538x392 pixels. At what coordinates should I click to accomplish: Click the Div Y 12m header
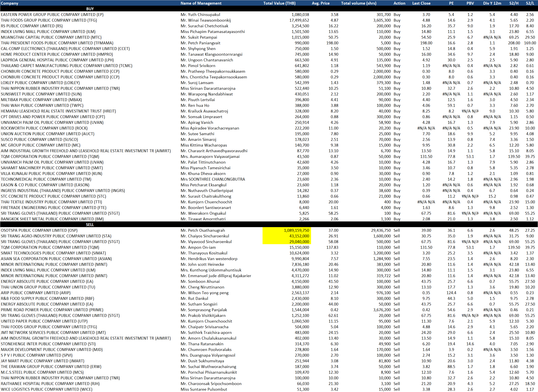[x=492, y=3]
